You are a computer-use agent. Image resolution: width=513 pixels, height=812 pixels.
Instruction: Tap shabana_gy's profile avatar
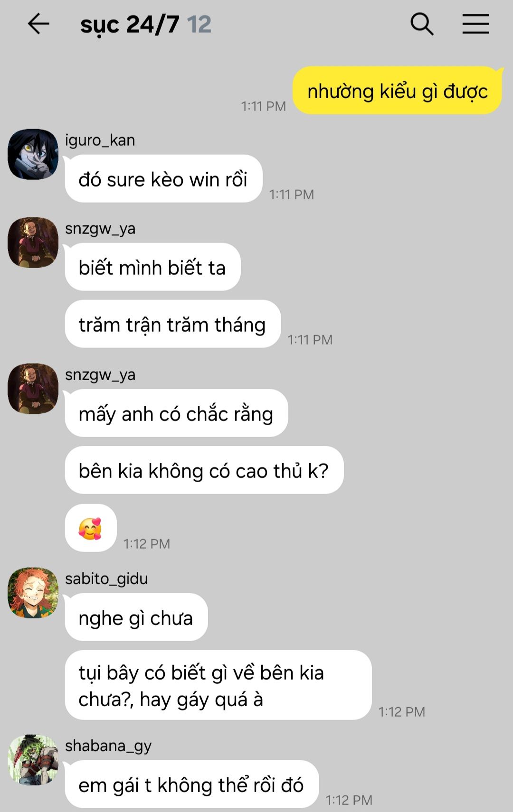(x=33, y=760)
